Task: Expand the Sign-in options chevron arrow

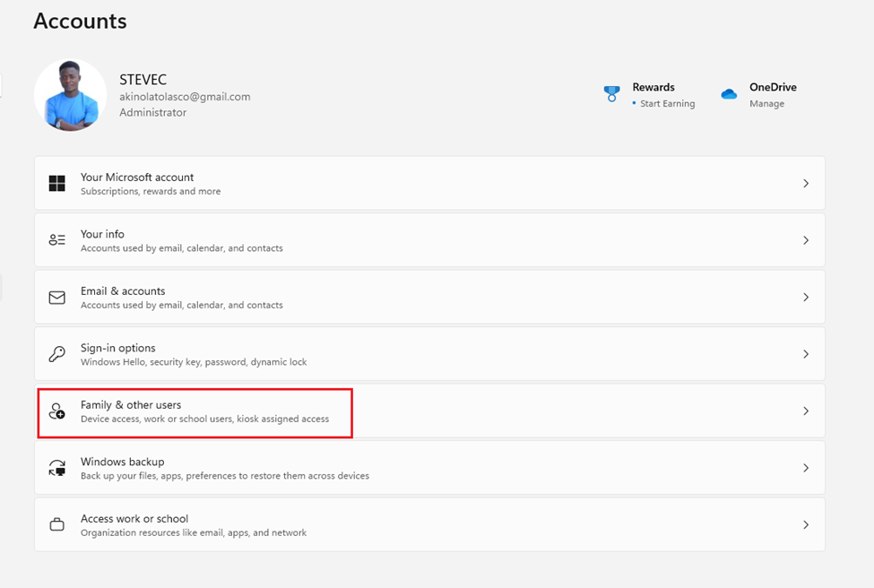Action: [806, 354]
